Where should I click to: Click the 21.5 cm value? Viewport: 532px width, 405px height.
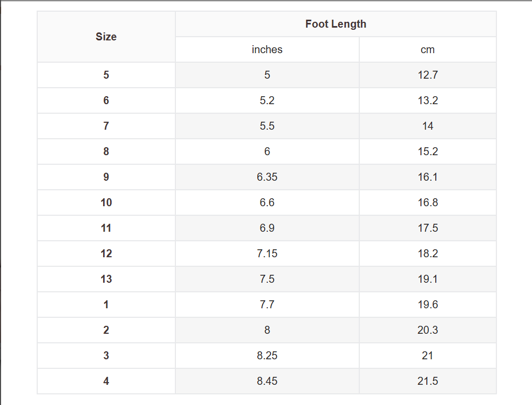(x=427, y=381)
